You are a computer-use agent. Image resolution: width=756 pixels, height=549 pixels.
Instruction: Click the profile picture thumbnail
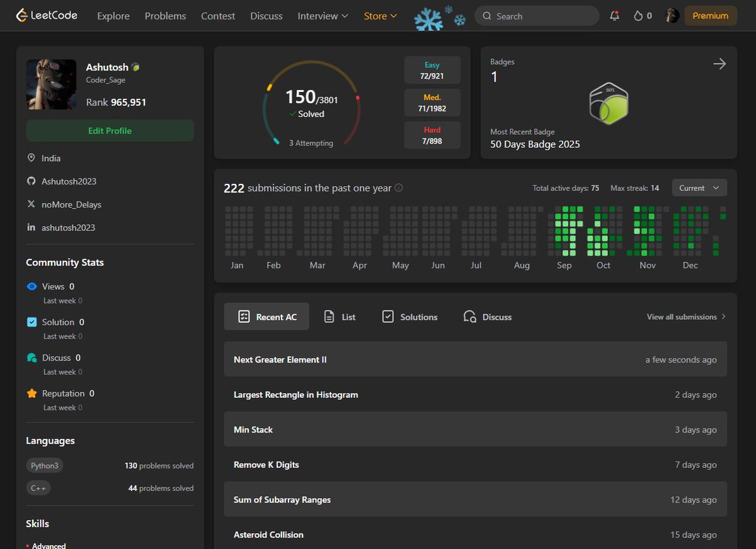[x=52, y=84]
